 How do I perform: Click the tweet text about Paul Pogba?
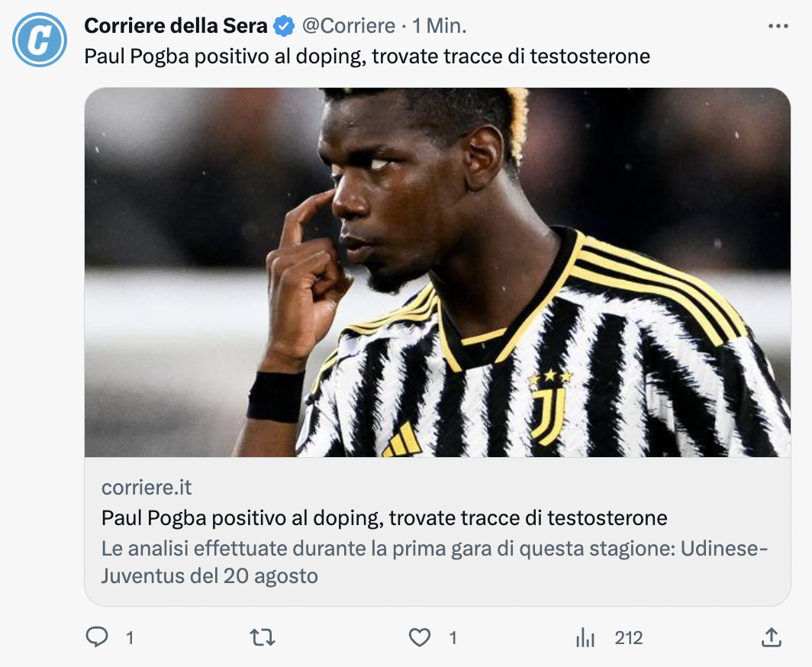(x=366, y=56)
